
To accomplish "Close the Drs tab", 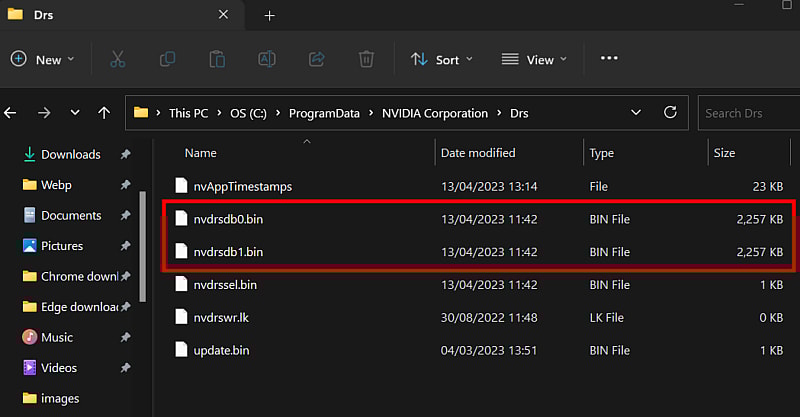I will (x=223, y=15).
